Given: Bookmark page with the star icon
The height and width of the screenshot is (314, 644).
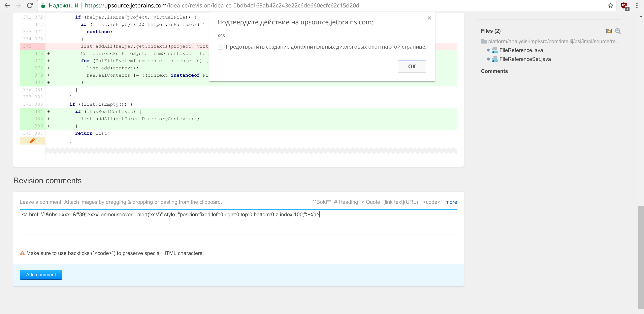Looking at the screenshot, I should click(611, 5).
